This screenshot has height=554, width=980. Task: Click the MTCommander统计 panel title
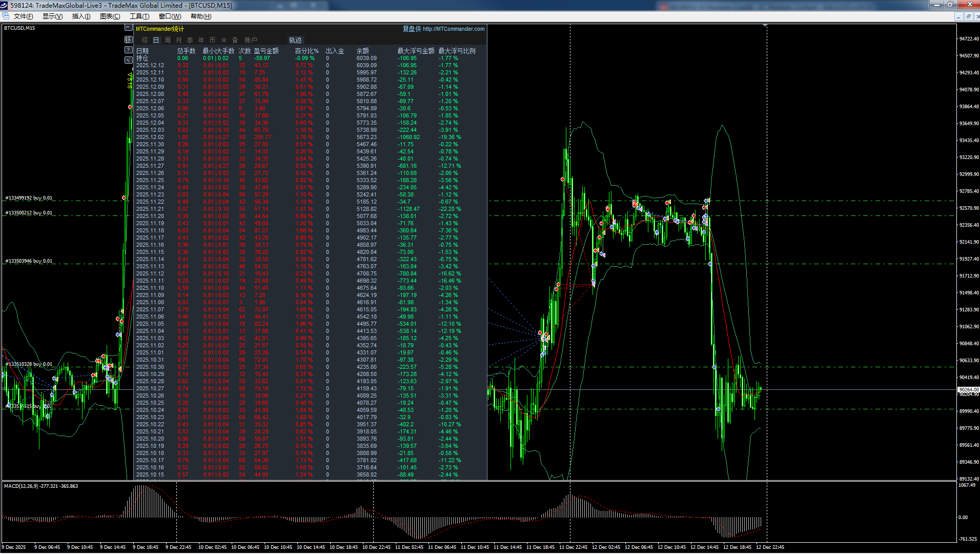point(159,29)
